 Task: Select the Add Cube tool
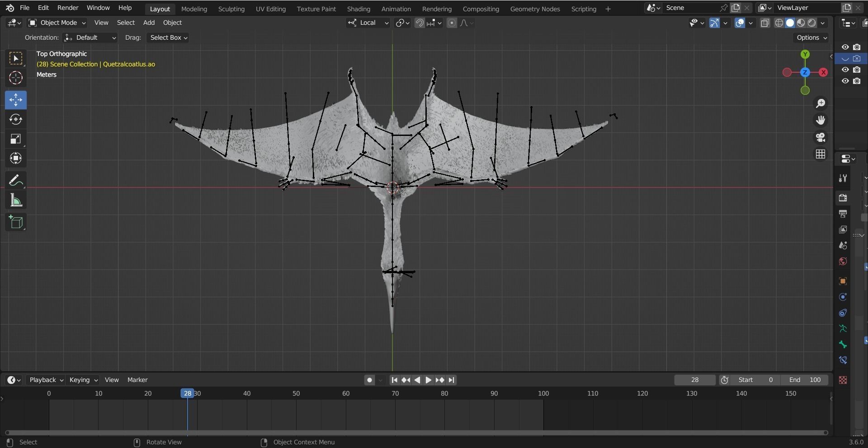coord(16,222)
